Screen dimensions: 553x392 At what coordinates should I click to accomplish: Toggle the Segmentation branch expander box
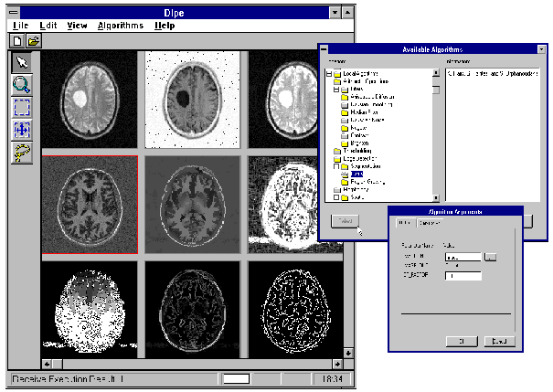coord(336,166)
